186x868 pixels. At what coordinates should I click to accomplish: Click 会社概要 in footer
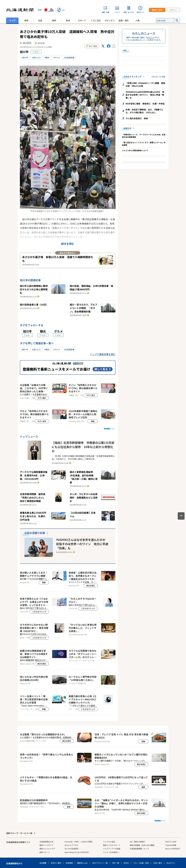pyautogui.click(x=43, y=863)
